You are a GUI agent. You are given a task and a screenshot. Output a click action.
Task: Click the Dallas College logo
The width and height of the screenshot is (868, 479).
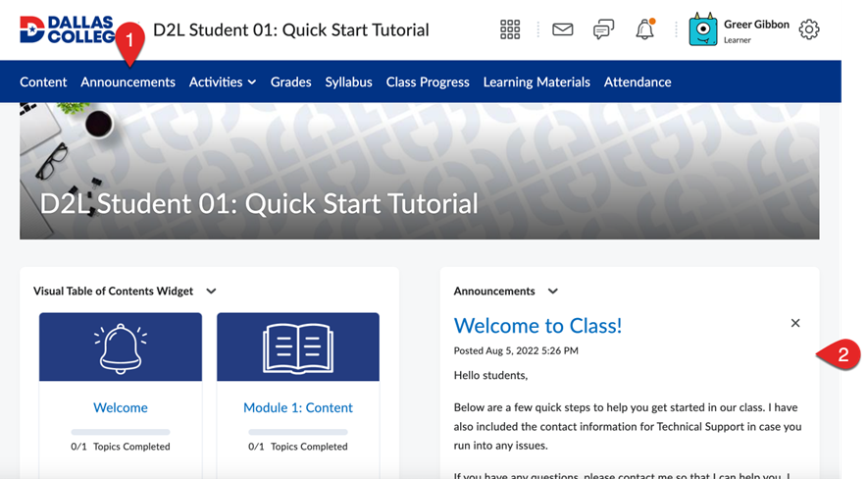pos(67,29)
